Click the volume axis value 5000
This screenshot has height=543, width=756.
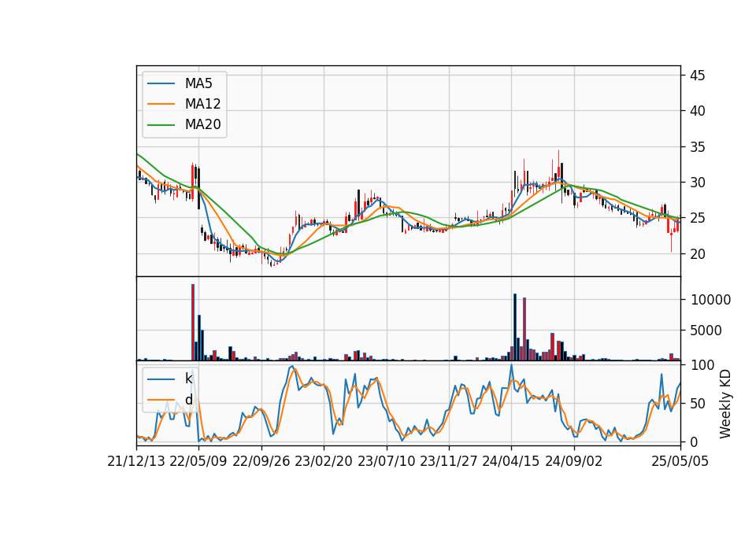[x=706, y=331]
